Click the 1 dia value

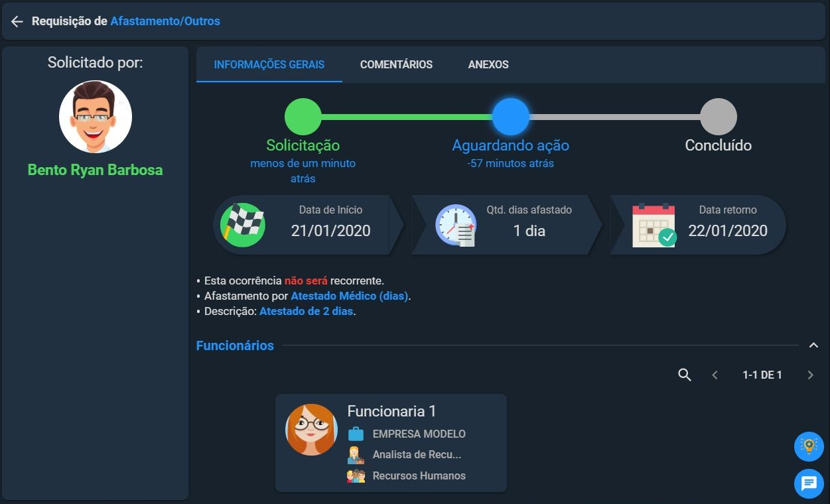[x=529, y=231]
